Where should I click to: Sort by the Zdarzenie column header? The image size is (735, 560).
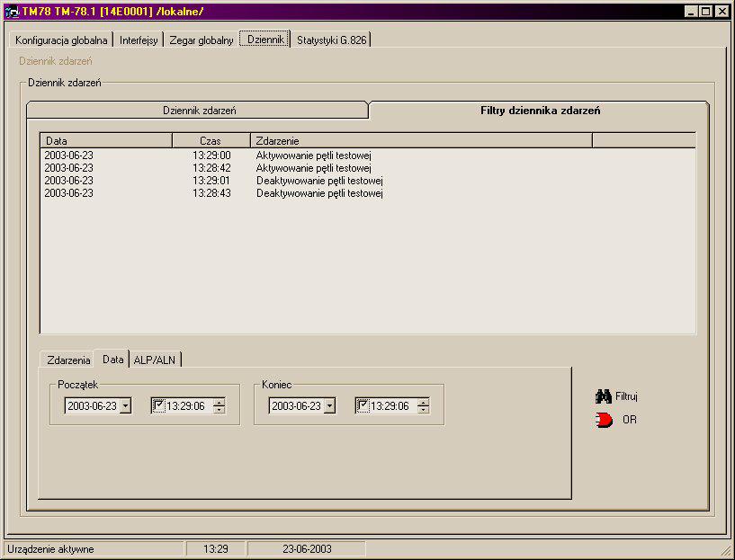pos(421,140)
